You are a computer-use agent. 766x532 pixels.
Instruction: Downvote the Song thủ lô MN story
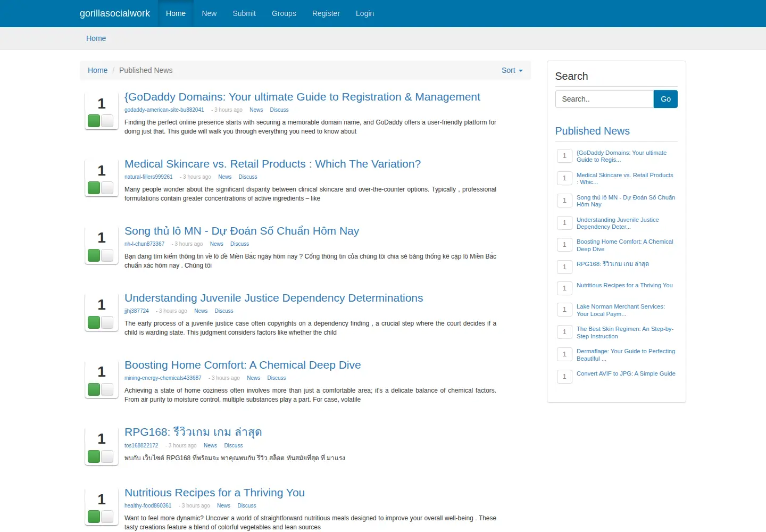[x=107, y=255]
